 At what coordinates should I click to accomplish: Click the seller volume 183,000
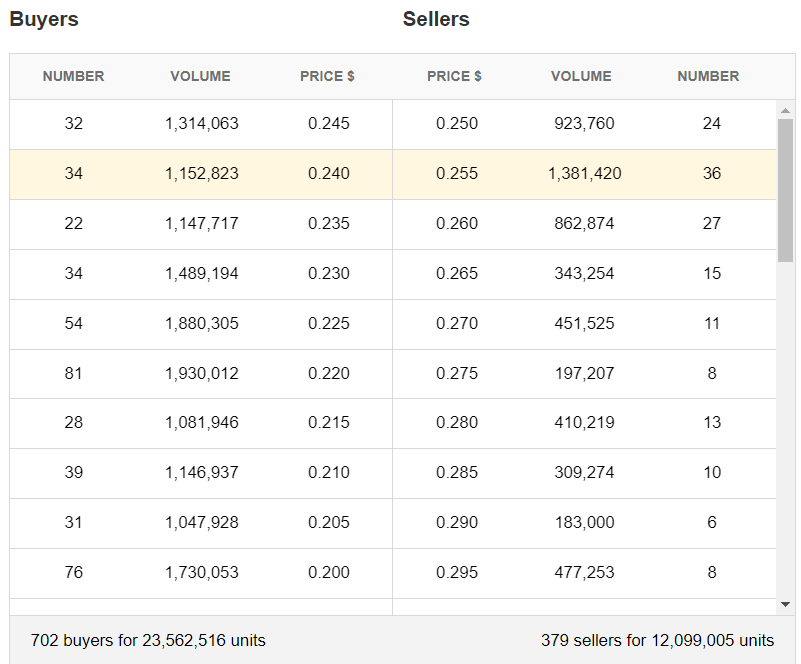click(x=584, y=523)
